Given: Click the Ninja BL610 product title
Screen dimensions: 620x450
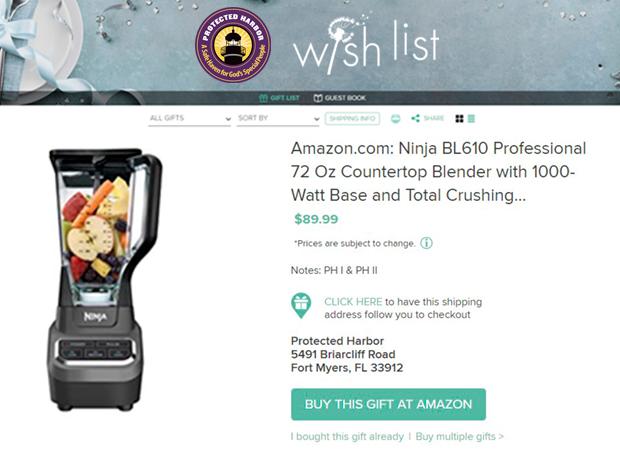Looking at the screenshot, I should coord(439,172).
